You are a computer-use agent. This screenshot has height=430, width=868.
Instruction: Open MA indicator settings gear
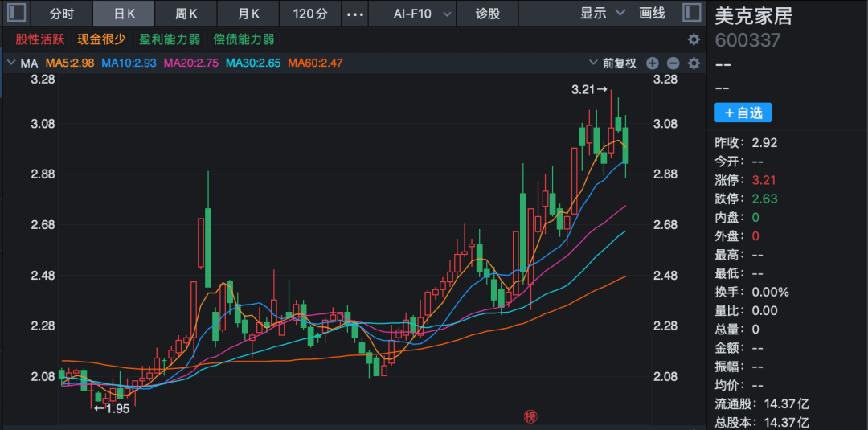(x=694, y=63)
